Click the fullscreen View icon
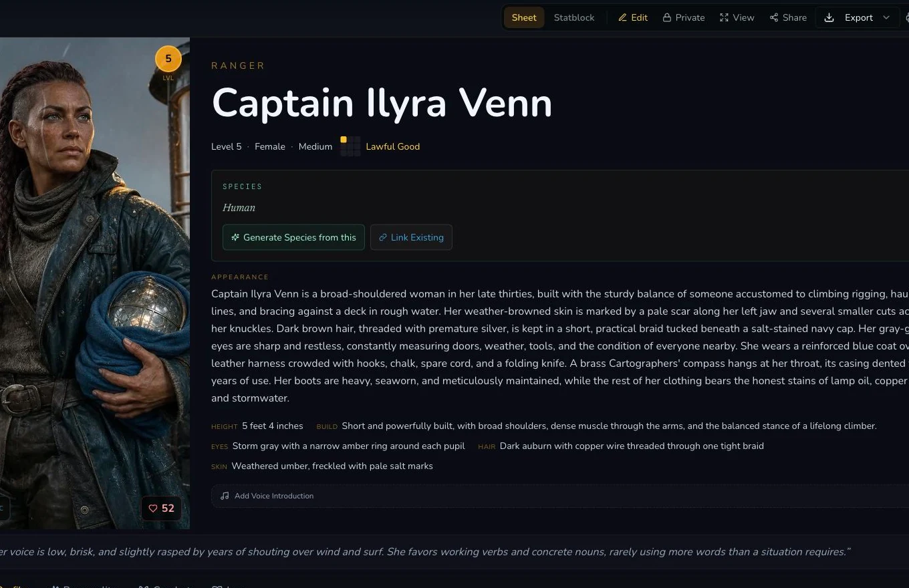Viewport: 909px width, 588px height. pyautogui.click(x=724, y=17)
